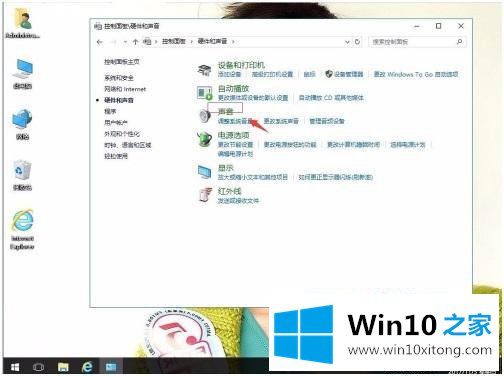This screenshot has width=504, height=376.
Task: Open the 红外线 category icon
Action: point(204,195)
